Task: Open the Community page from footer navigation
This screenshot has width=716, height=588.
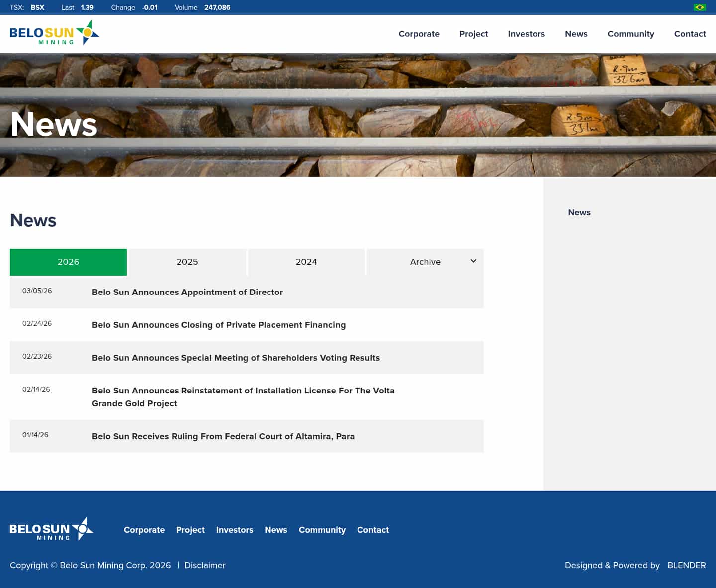Action: (322, 530)
